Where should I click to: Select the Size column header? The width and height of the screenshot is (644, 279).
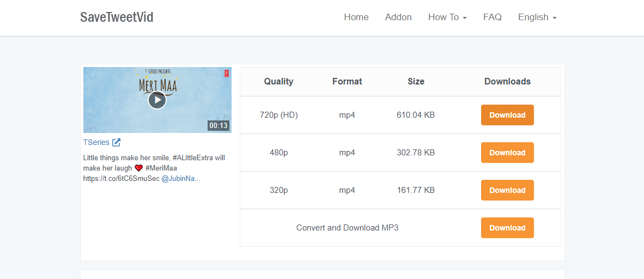point(416,81)
